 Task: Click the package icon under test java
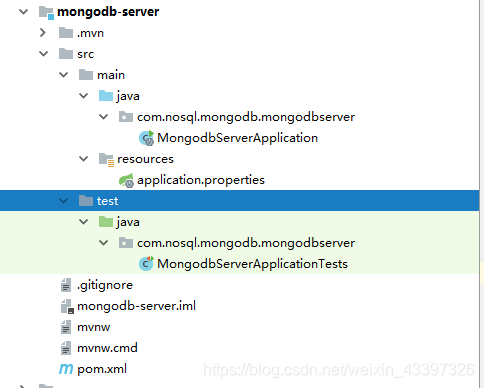126,243
